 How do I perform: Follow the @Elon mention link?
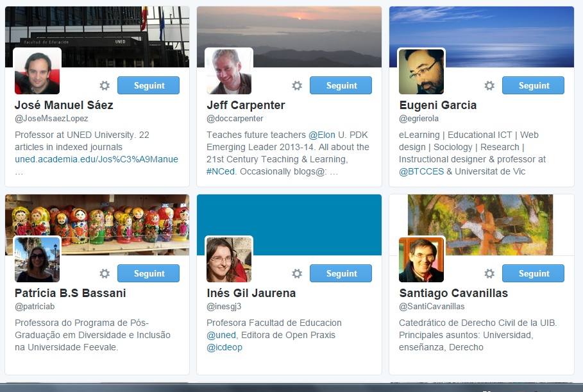pos(321,135)
